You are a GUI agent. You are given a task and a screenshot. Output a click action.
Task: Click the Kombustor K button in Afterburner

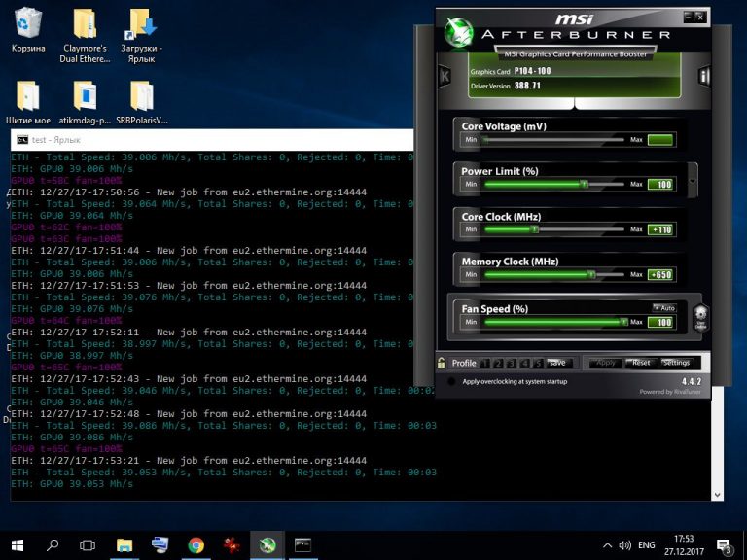(x=445, y=76)
